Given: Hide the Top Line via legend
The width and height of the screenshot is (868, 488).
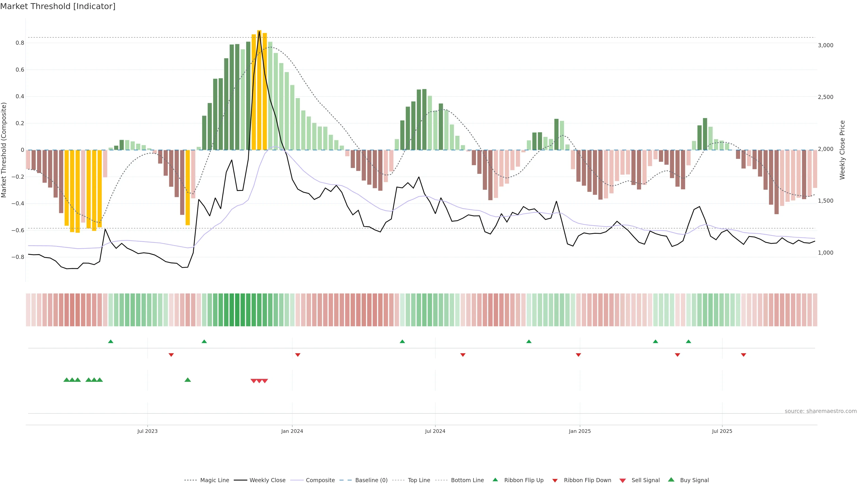Looking at the screenshot, I should (419, 480).
